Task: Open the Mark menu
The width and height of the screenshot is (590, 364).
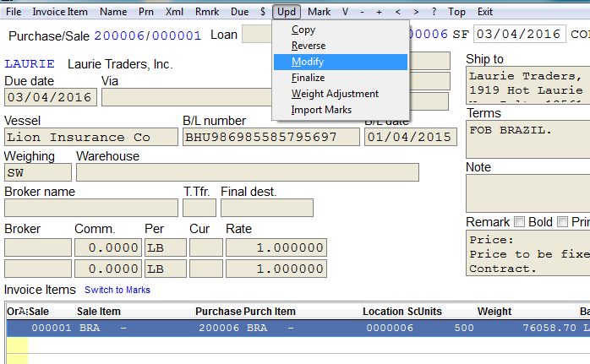Action: pyautogui.click(x=319, y=12)
